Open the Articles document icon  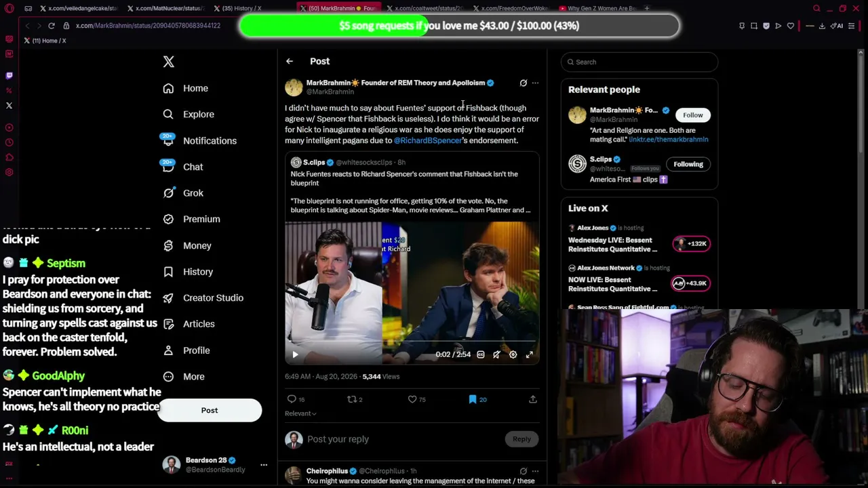point(168,324)
